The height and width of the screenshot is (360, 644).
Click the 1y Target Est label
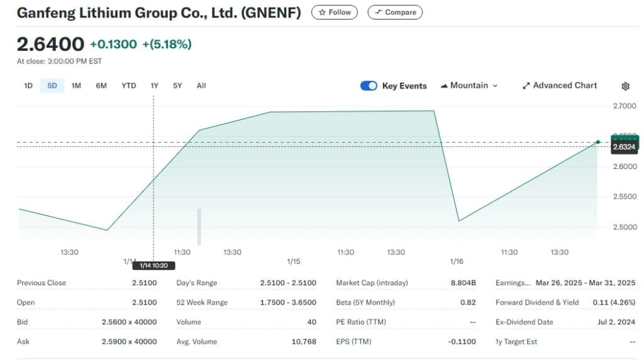[516, 342]
